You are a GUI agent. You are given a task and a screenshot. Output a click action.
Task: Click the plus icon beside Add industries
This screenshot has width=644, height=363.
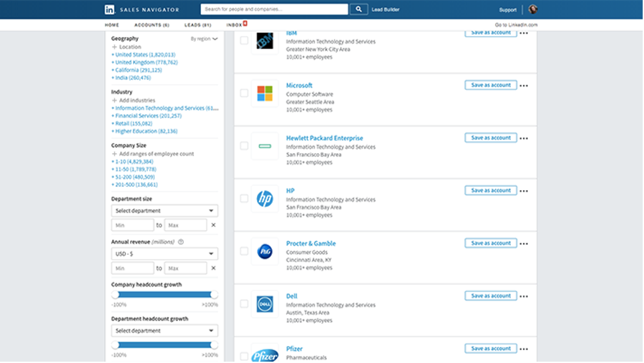[115, 100]
